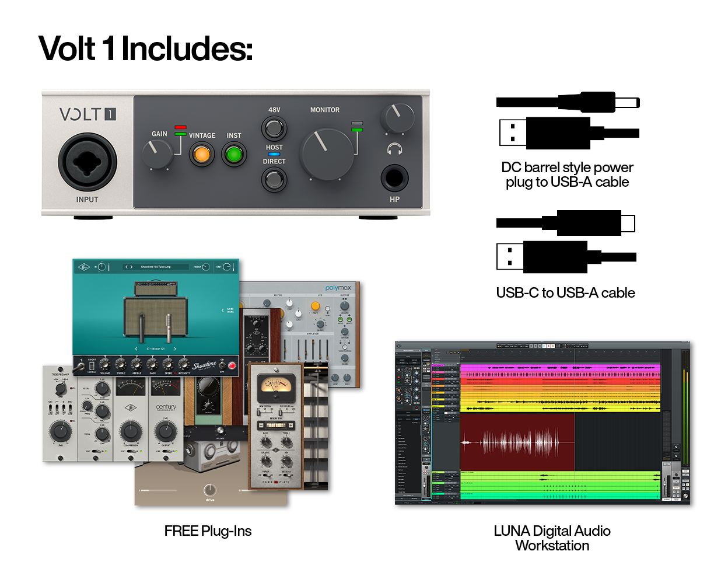
Task: Click the 'USB-C to USB-A cable' caption
Action: pyautogui.click(x=566, y=293)
